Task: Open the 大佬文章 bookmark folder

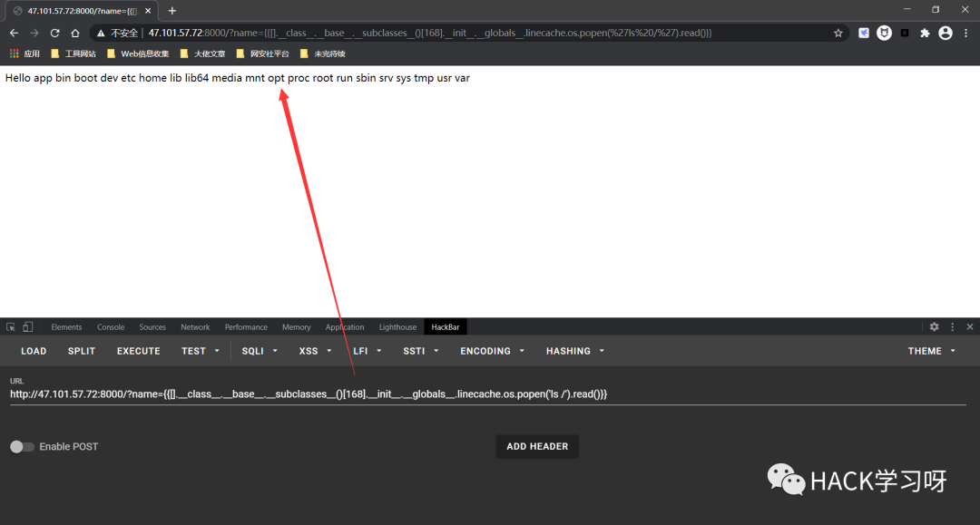Action: tap(202, 53)
